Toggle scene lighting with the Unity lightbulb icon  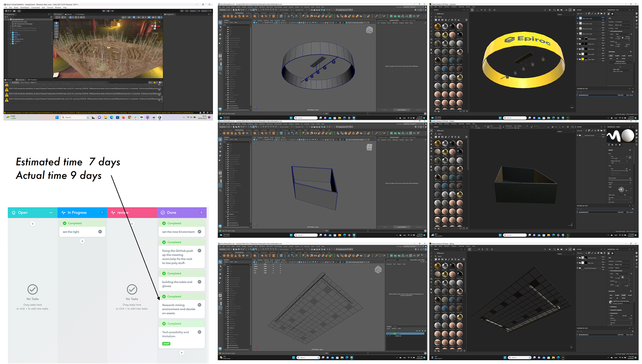click(134, 17)
